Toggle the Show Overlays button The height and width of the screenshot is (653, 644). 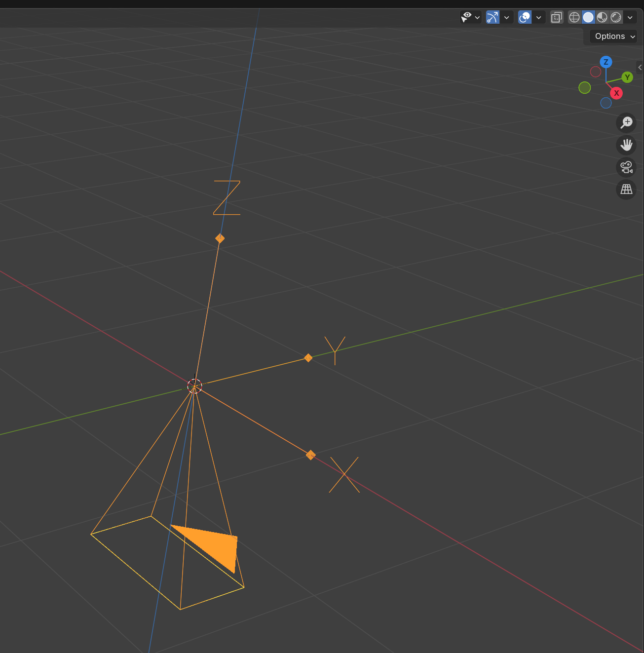(x=525, y=17)
